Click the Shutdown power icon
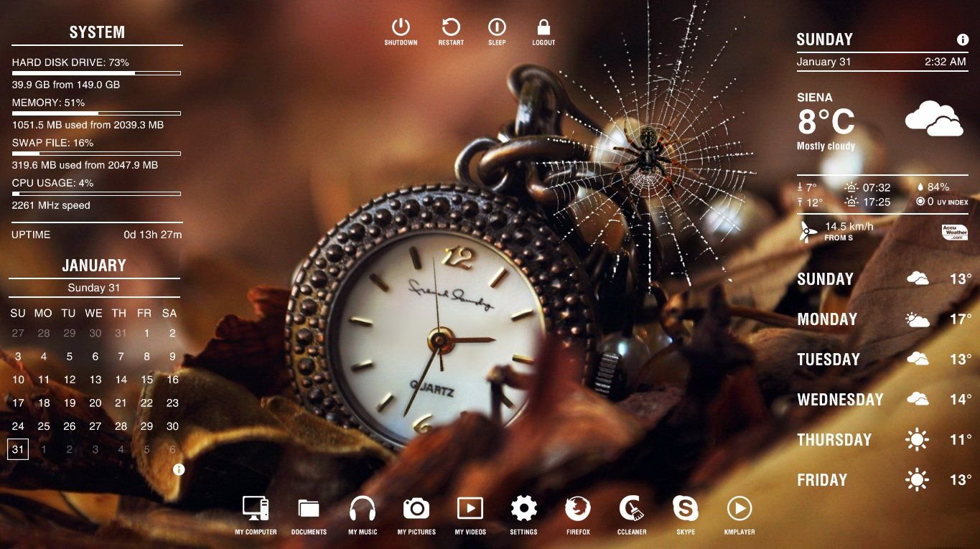The width and height of the screenshot is (980, 549). tap(401, 28)
